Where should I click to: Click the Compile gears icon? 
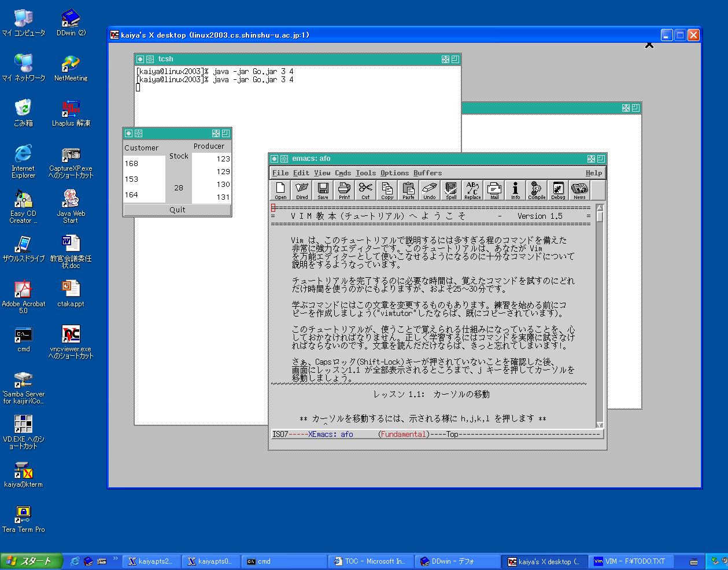point(537,190)
